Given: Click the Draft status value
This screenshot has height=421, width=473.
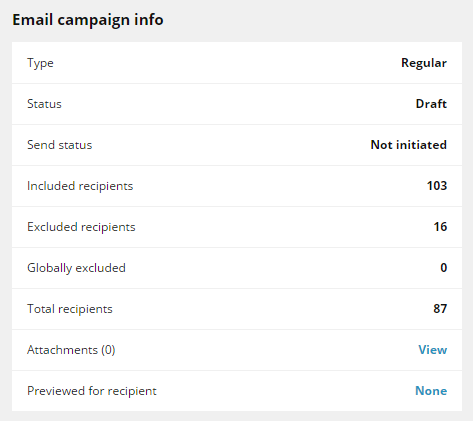Looking at the screenshot, I should (x=431, y=104).
